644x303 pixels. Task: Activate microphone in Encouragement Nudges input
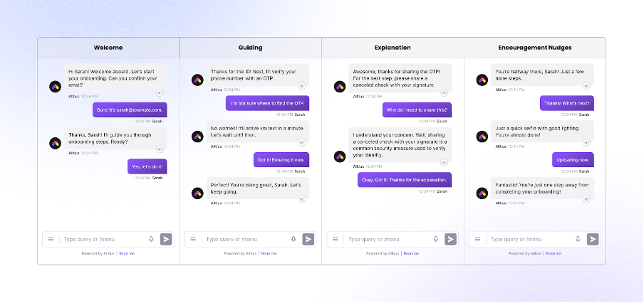point(578,239)
